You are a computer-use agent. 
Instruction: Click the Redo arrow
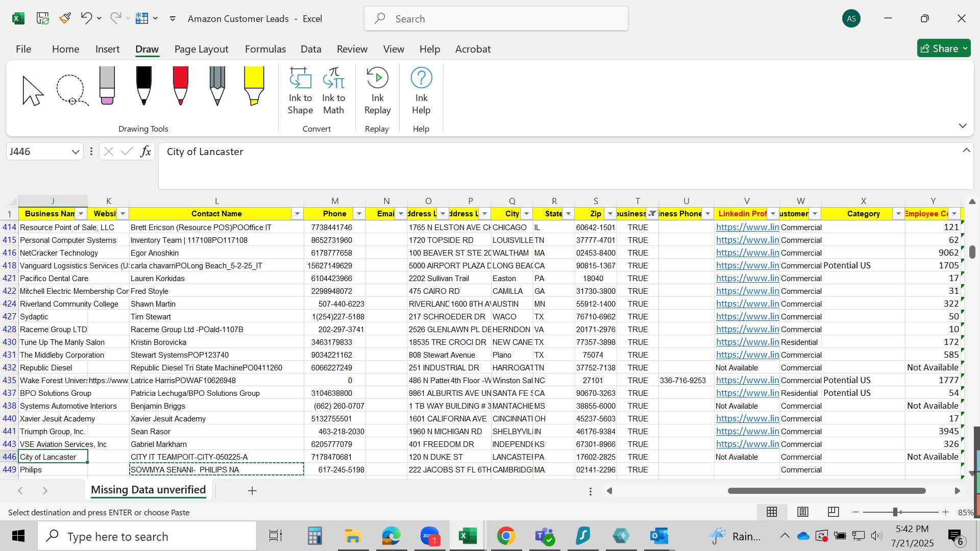coord(116,18)
